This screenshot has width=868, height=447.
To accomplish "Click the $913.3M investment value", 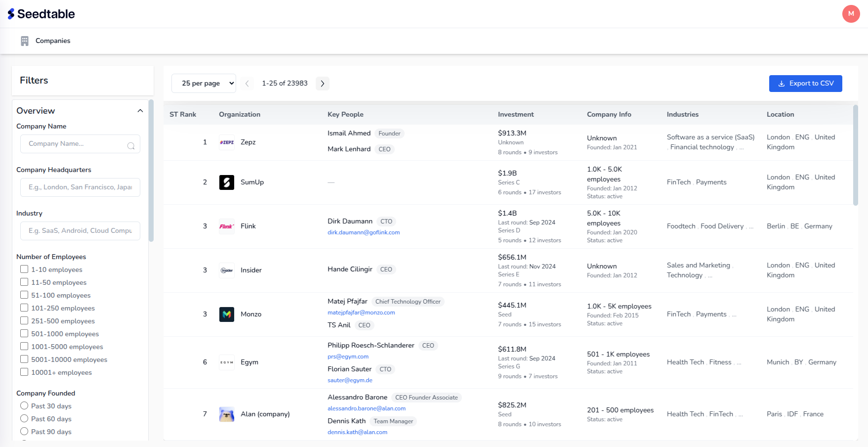I will tap(512, 133).
